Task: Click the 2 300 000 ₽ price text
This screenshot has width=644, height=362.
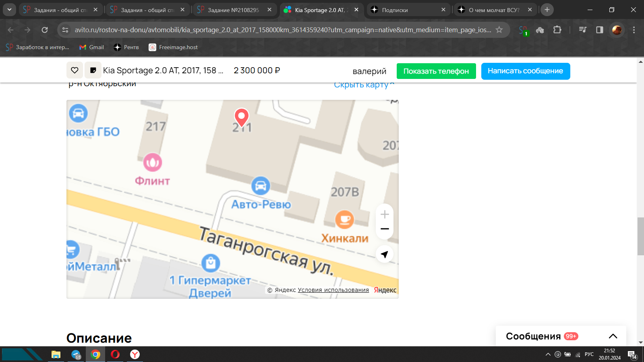Action: [257, 70]
